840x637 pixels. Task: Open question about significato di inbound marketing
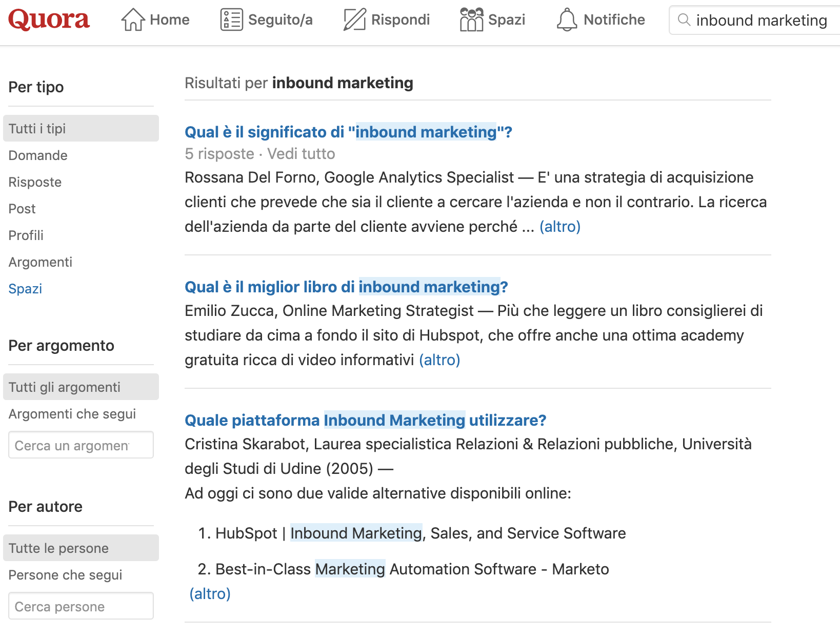tap(349, 132)
